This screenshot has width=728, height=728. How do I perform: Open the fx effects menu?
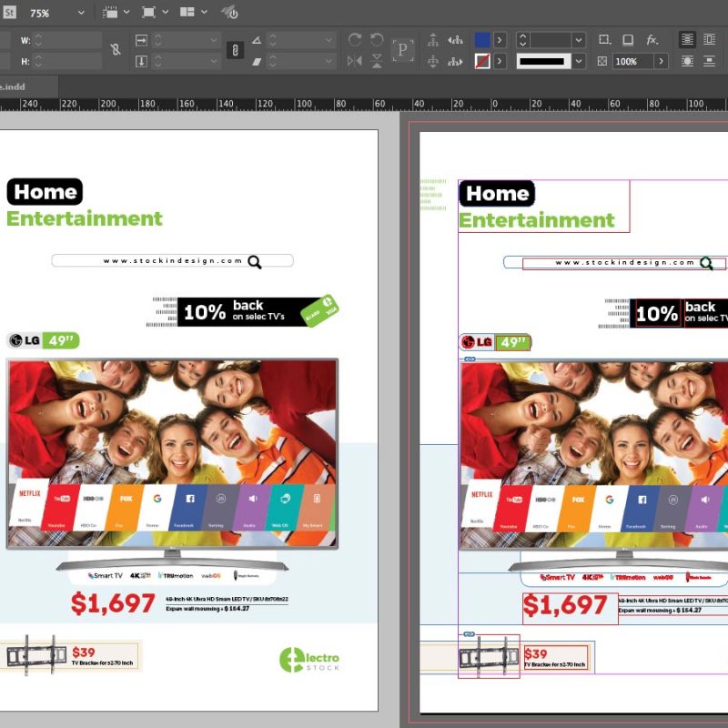pos(652,40)
